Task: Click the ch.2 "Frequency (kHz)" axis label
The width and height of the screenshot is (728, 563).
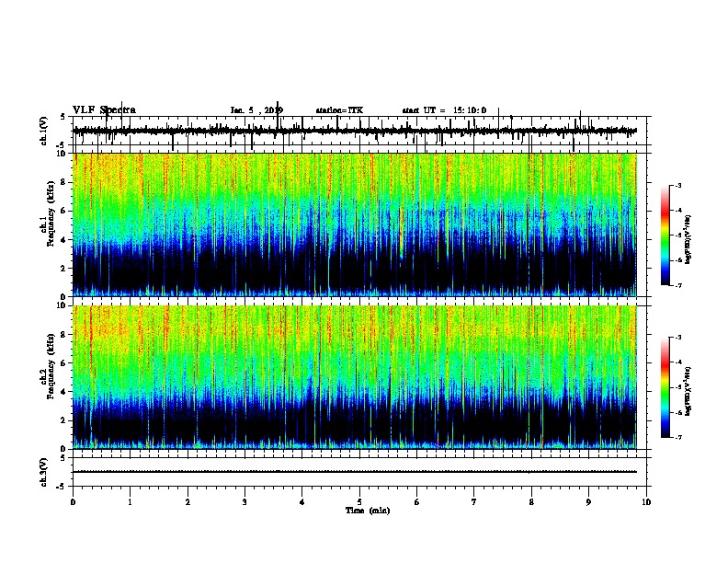Action: point(49,366)
